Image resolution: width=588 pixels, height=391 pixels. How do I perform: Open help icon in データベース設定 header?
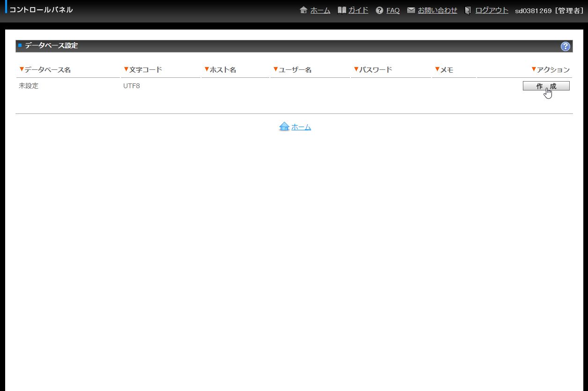pyautogui.click(x=566, y=46)
